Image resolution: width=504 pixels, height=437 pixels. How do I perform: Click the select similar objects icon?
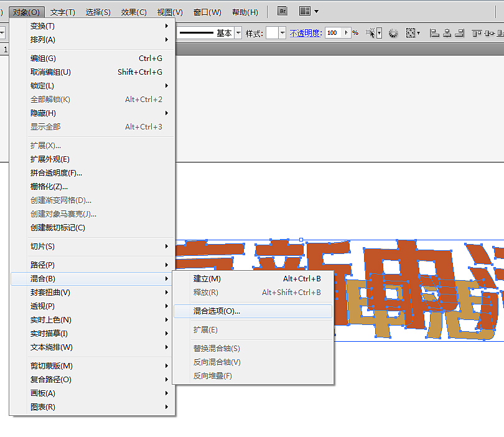(370, 33)
